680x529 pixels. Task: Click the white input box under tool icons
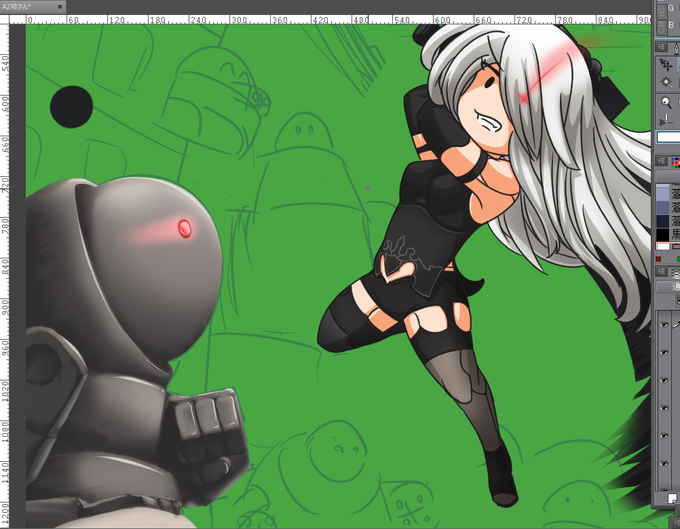[x=668, y=137]
